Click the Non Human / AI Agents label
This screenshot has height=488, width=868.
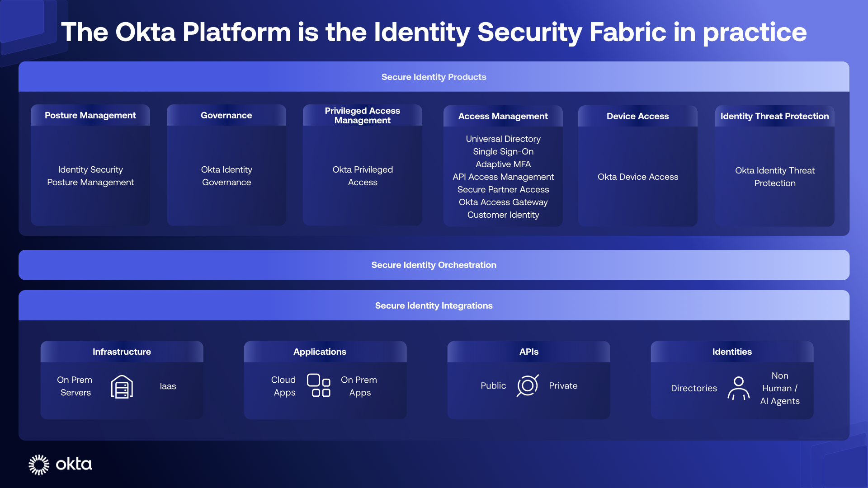(x=779, y=388)
